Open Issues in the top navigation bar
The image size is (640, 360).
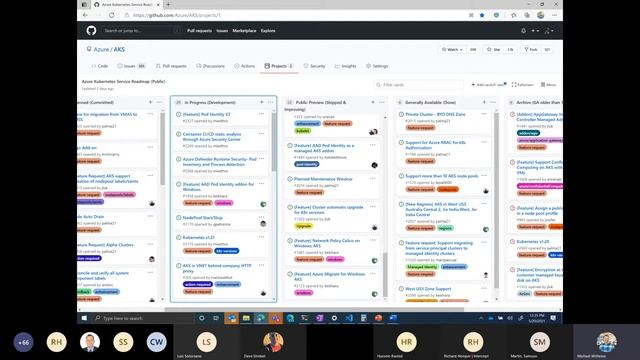coord(222,31)
